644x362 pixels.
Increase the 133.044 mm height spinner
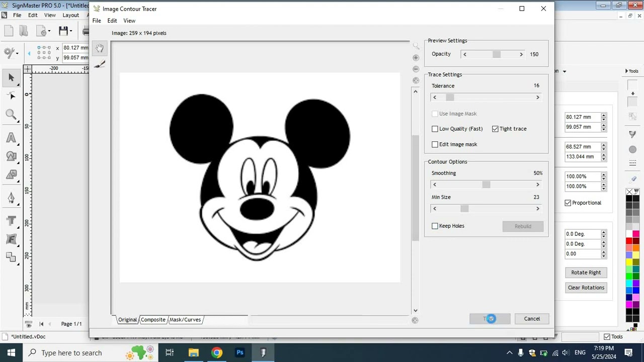tap(604, 155)
